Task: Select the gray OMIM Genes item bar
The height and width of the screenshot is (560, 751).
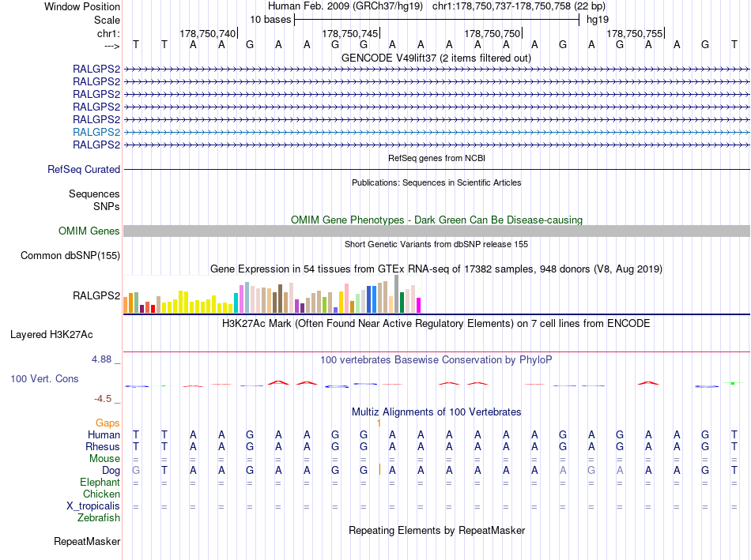Action: (x=436, y=231)
